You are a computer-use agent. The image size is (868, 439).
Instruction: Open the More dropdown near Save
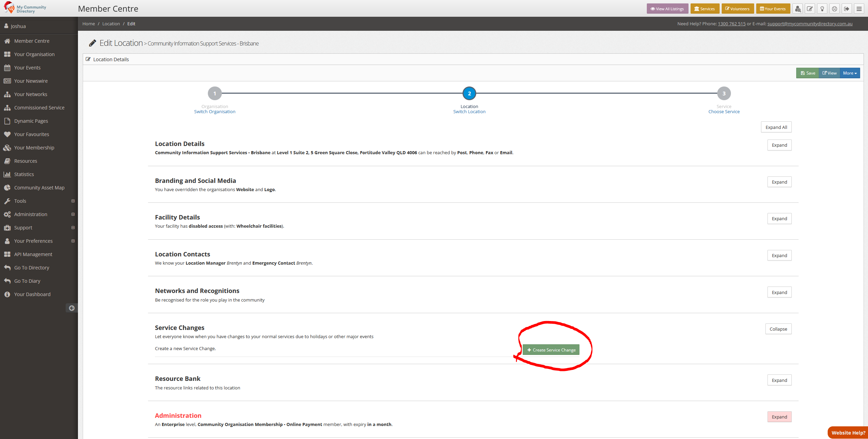850,73
